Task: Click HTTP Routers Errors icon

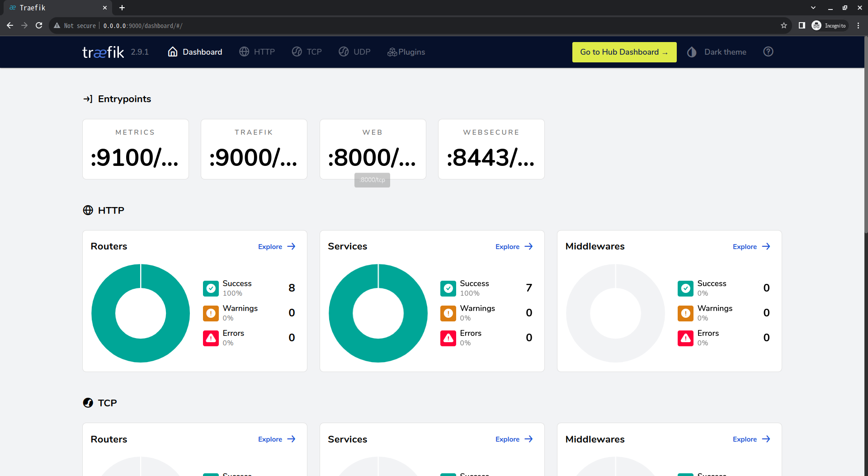Action: tap(211, 338)
